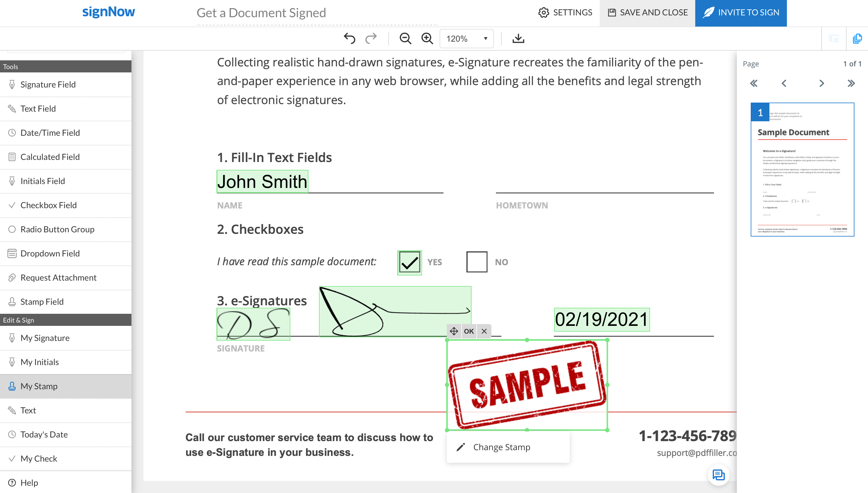Image resolution: width=868 pixels, height=493 pixels.
Task: Expand to first page navigator
Action: click(x=753, y=84)
